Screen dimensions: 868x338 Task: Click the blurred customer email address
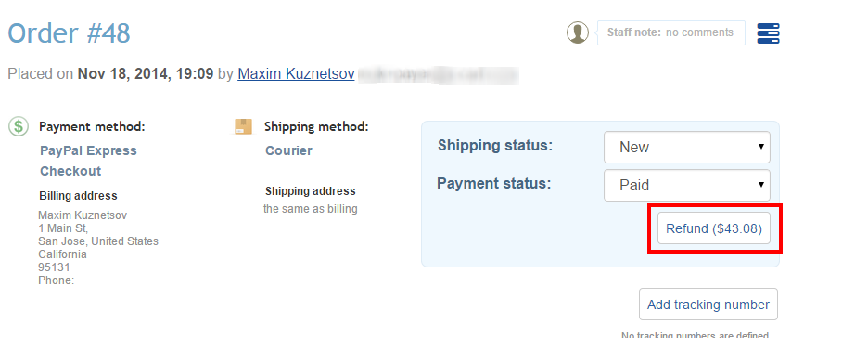[x=439, y=74]
